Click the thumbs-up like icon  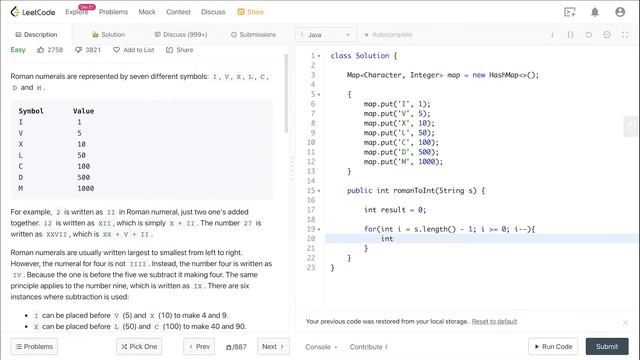(x=40, y=50)
